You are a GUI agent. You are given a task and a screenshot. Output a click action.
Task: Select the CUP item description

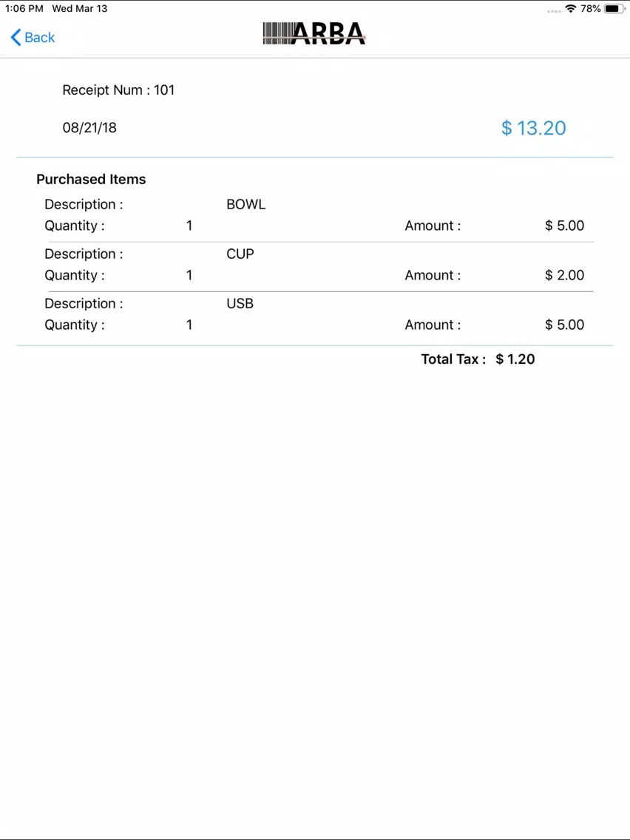pyautogui.click(x=240, y=254)
